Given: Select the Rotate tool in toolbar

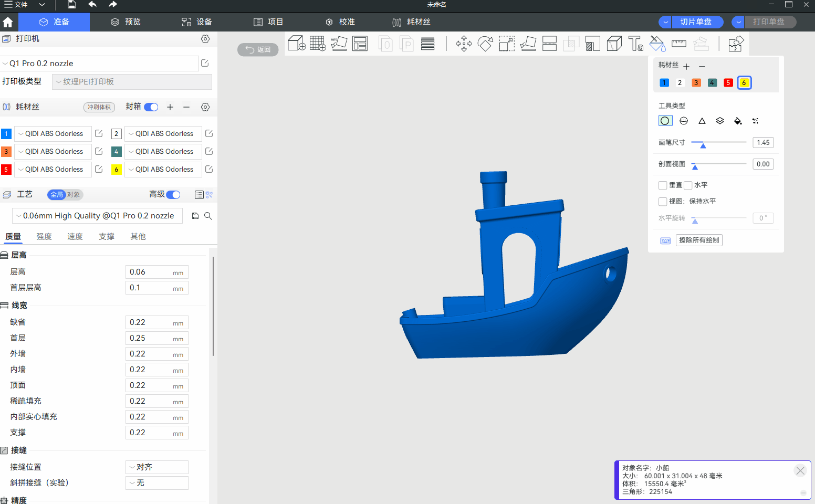Looking at the screenshot, I should pyautogui.click(x=485, y=44).
